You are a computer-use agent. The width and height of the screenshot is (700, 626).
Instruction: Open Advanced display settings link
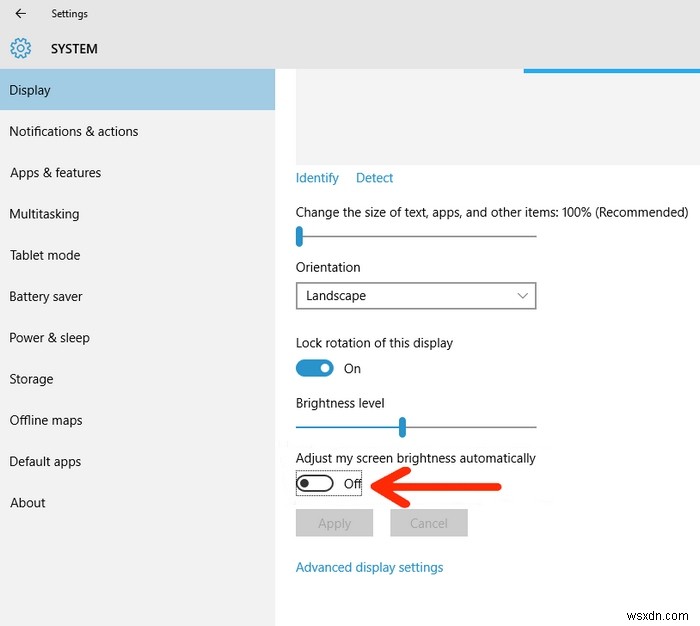click(x=369, y=567)
